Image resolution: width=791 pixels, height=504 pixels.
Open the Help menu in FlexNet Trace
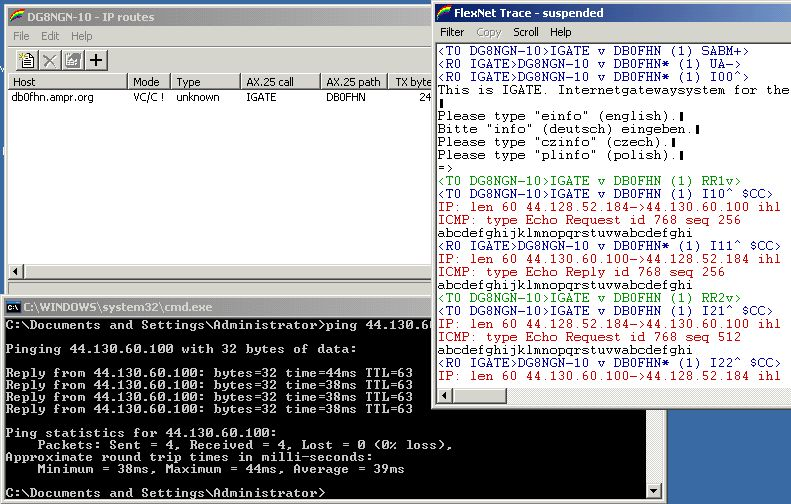tap(561, 32)
